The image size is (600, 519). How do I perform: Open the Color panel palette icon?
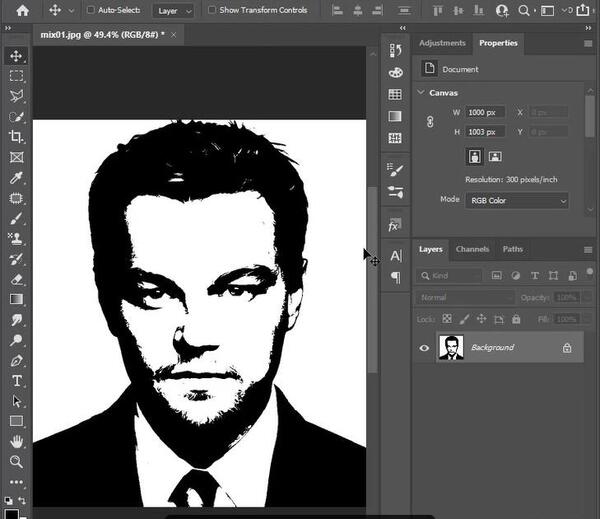pyautogui.click(x=395, y=72)
